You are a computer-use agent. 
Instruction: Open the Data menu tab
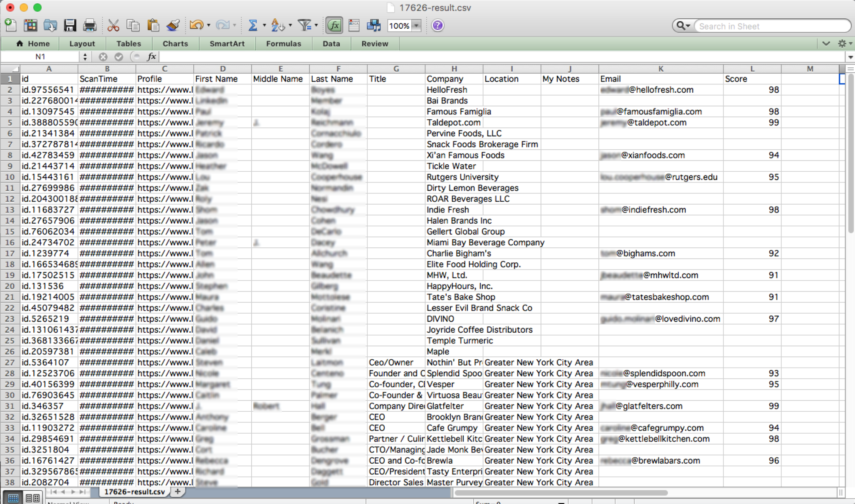point(331,44)
